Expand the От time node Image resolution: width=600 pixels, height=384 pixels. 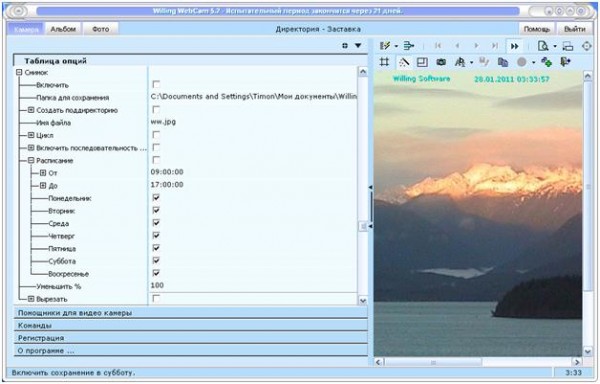(x=43, y=173)
